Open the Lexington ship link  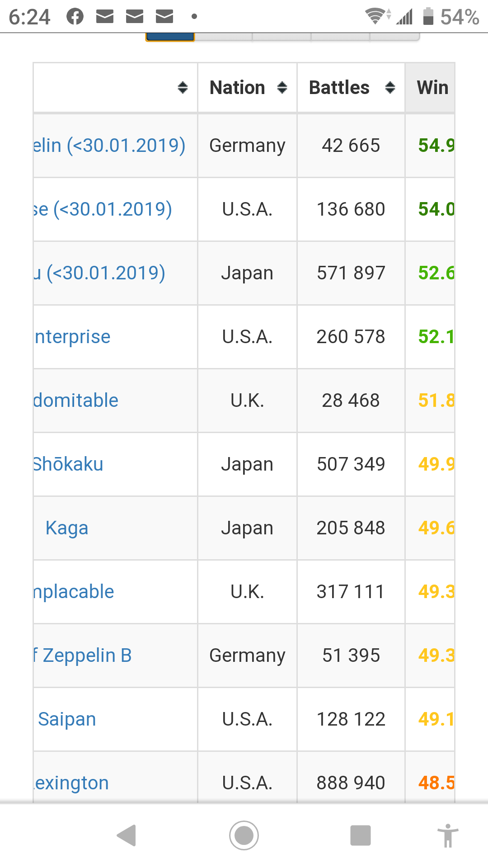(71, 783)
